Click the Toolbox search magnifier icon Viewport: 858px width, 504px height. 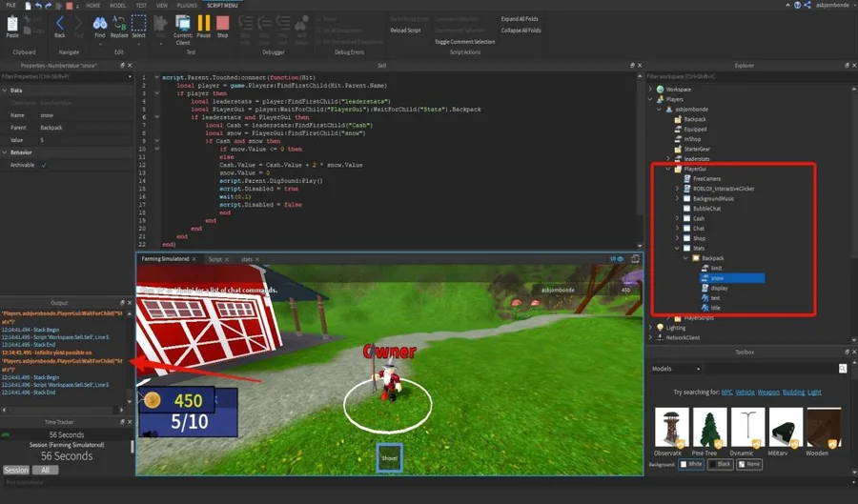[843, 369]
